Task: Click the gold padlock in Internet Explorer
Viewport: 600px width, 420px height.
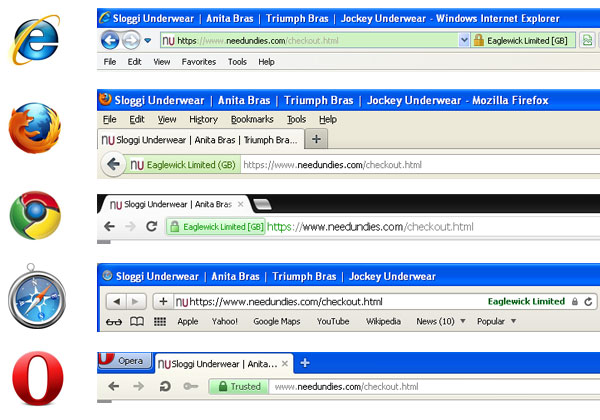Action: (478, 40)
